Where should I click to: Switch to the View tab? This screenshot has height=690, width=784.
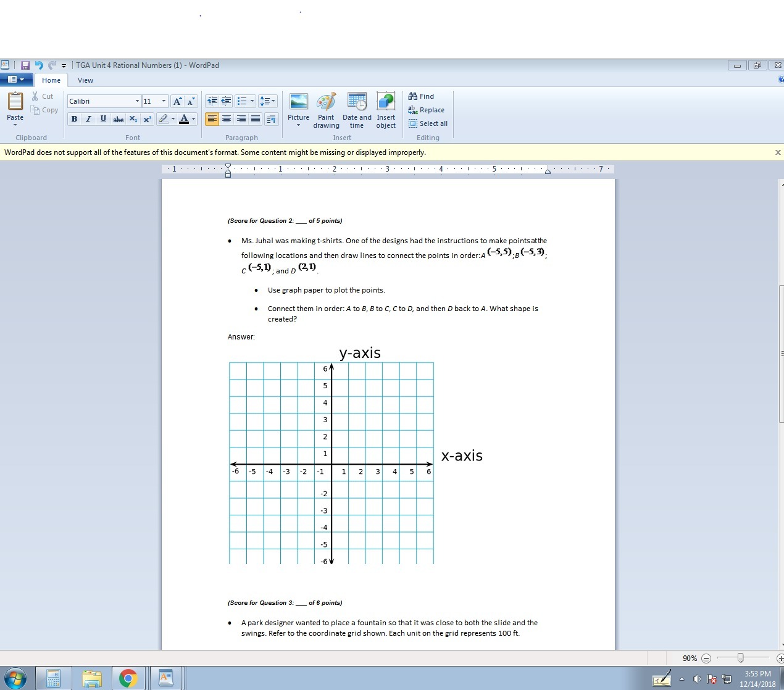point(85,80)
